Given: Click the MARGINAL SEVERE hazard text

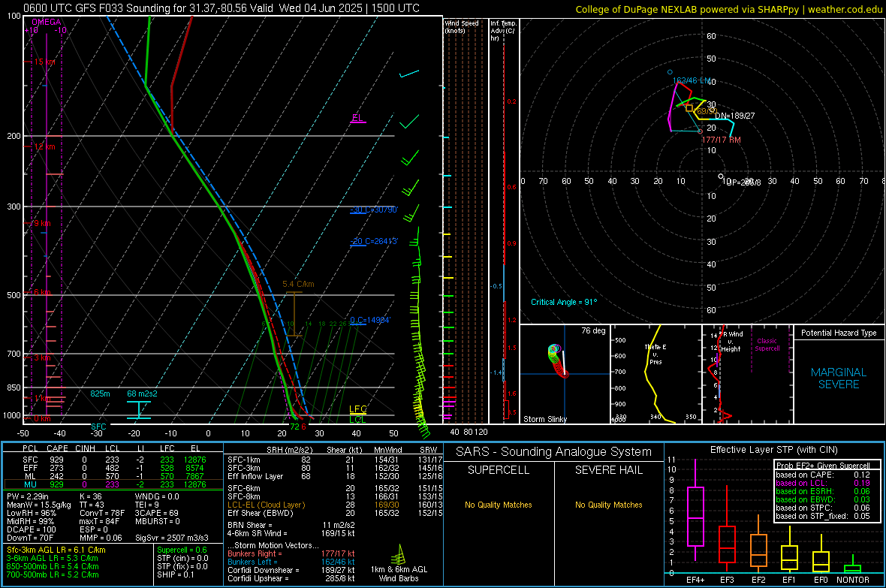Looking at the screenshot, I should click(x=839, y=378).
